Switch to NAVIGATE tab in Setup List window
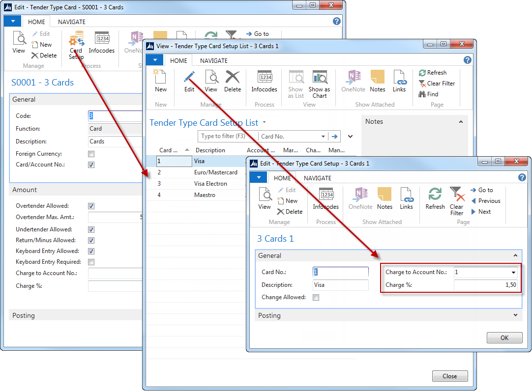The image size is (532, 392). click(214, 61)
